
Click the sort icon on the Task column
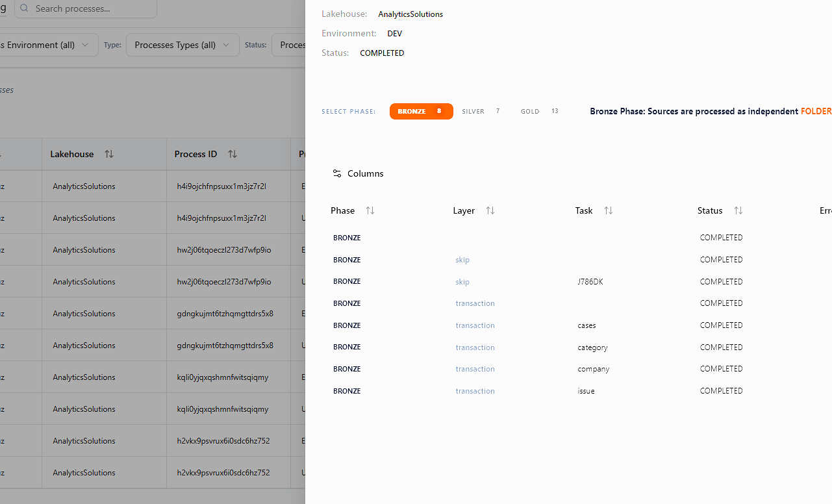[608, 210]
